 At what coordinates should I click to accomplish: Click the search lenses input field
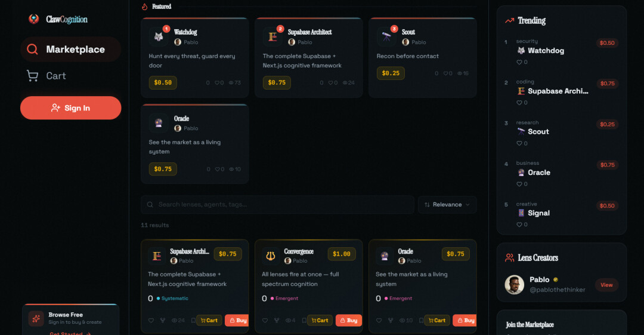pyautogui.click(x=277, y=205)
